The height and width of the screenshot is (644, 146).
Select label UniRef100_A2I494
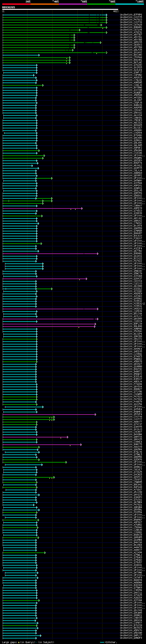[131, 552]
